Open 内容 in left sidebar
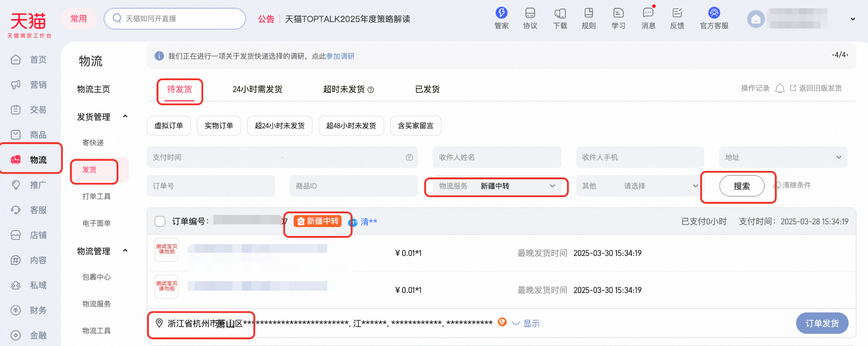The height and width of the screenshot is (346, 868). click(29, 260)
